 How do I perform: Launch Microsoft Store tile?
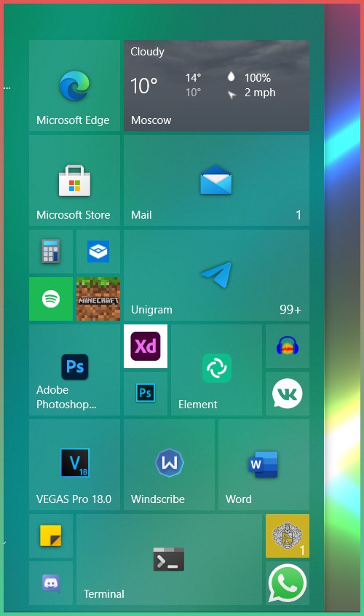pyautogui.click(x=74, y=180)
